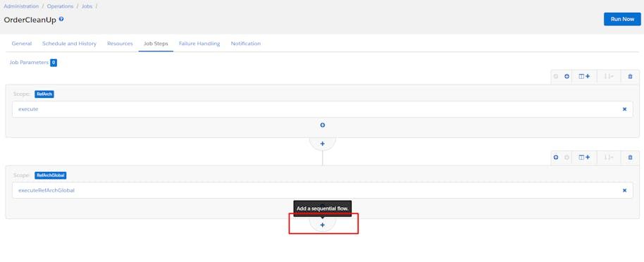Delete the RefArch flow with trash icon

tap(630, 76)
